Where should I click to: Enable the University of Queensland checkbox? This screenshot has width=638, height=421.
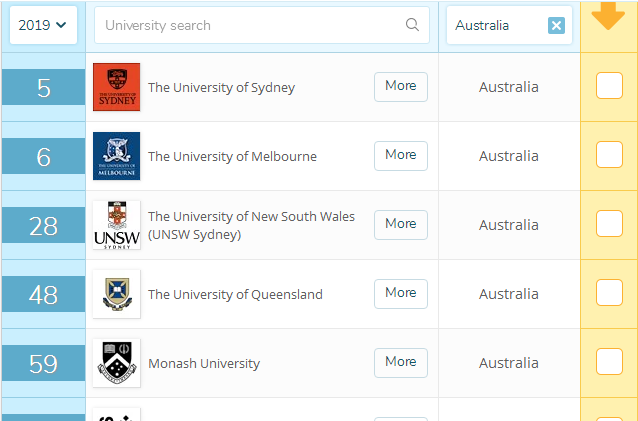[x=609, y=293]
